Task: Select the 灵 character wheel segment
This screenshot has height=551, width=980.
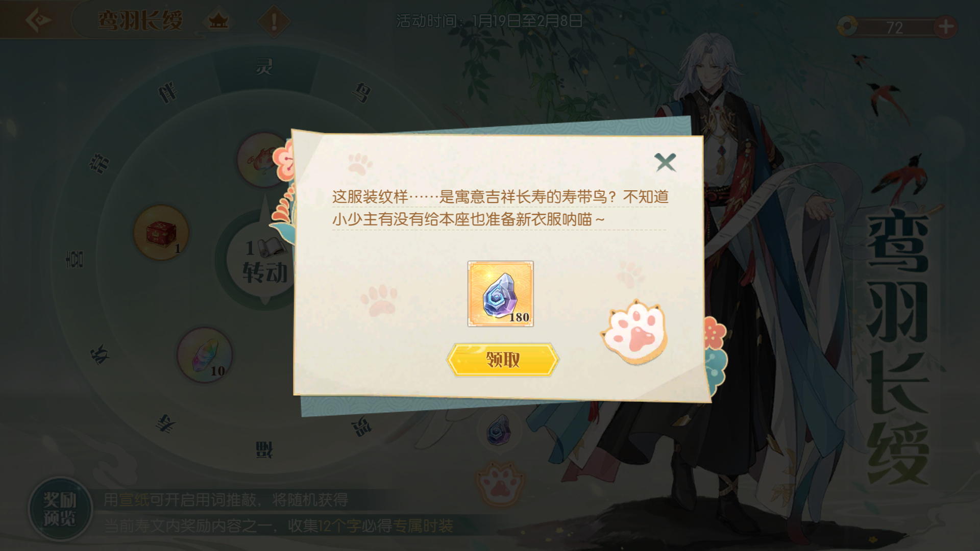Action: click(x=264, y=66)
